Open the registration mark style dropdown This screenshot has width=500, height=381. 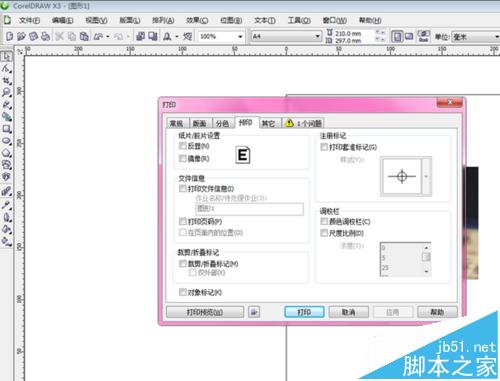426,176
